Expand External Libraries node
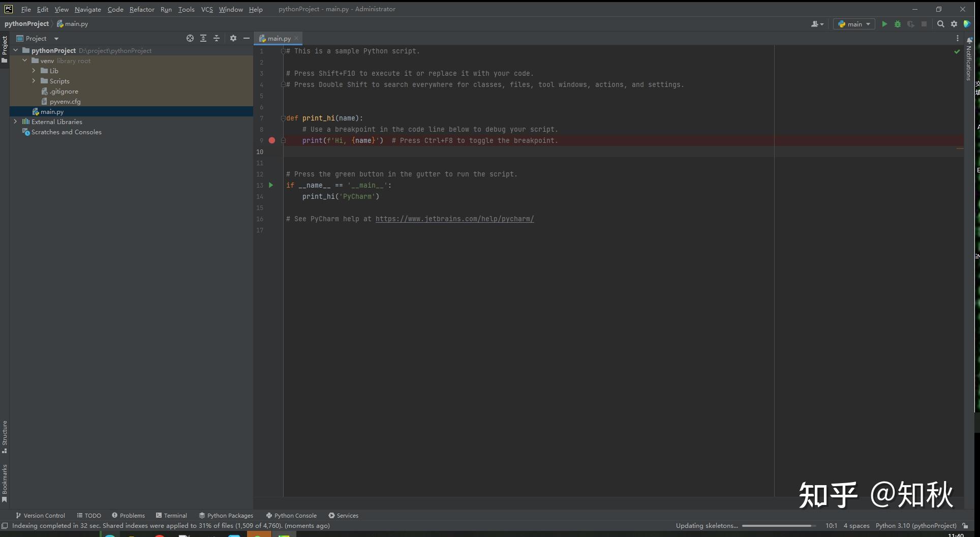 coord(15,122)
